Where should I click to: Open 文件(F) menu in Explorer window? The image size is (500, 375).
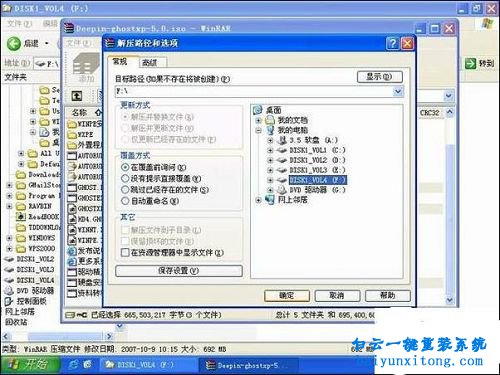click(20, 23)
